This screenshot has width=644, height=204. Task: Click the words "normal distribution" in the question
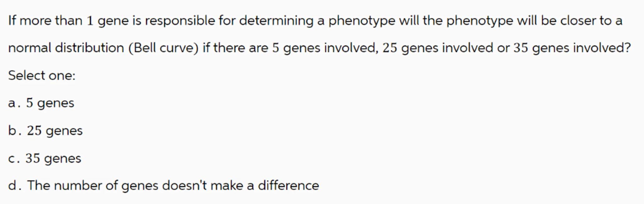[x=66, y=48]
